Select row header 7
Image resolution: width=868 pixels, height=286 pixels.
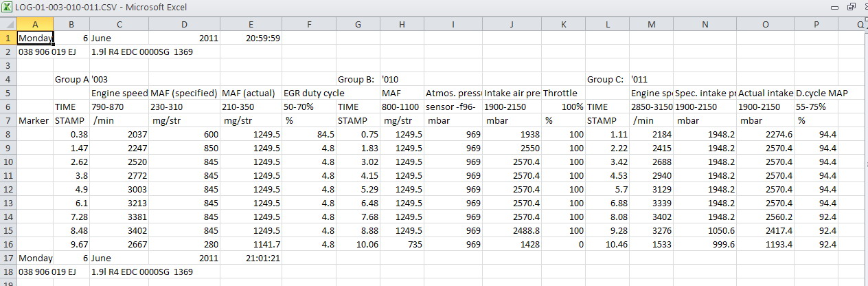(8, 120)
